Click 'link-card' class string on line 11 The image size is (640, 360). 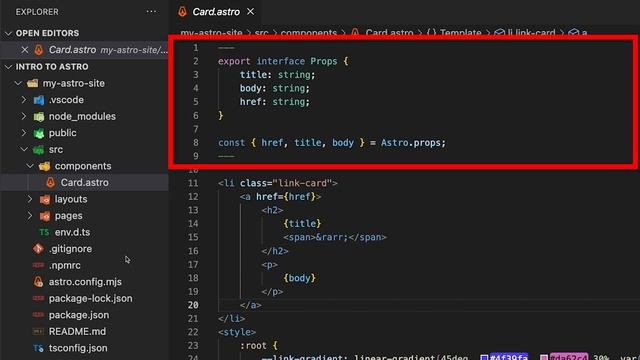(302, 183)
